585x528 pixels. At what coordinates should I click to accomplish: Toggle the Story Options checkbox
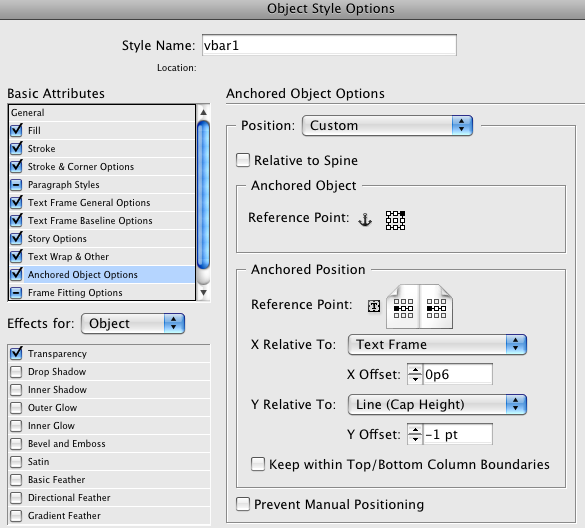[16, 238]
